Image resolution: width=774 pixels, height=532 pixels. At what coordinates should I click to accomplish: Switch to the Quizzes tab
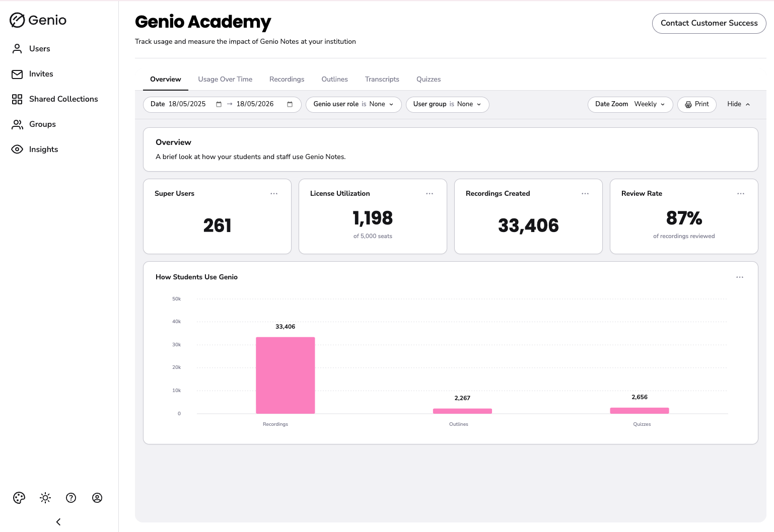[x=429, y=80]
